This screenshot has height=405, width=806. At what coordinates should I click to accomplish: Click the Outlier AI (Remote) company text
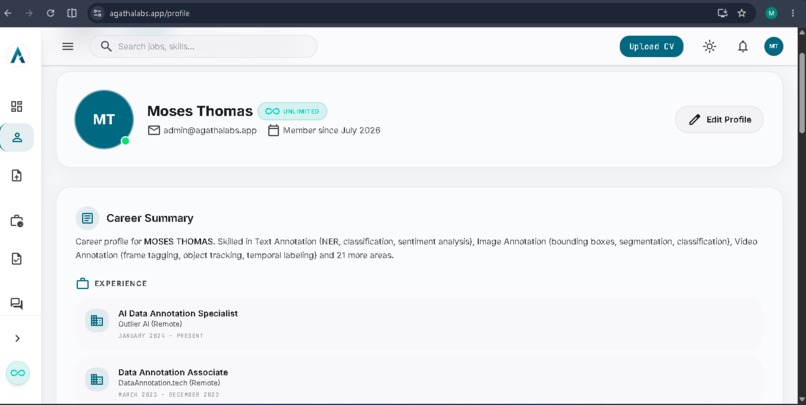150,324
